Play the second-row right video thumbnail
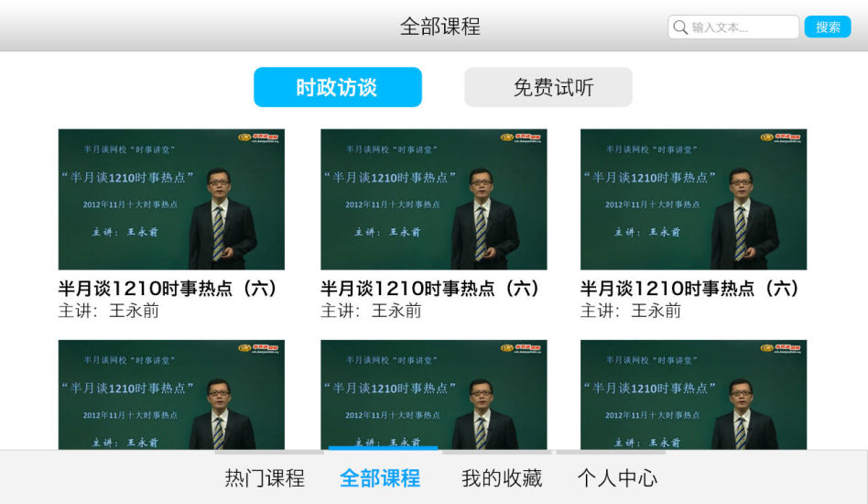The image size is (868, 504). [x=693, y=394]
